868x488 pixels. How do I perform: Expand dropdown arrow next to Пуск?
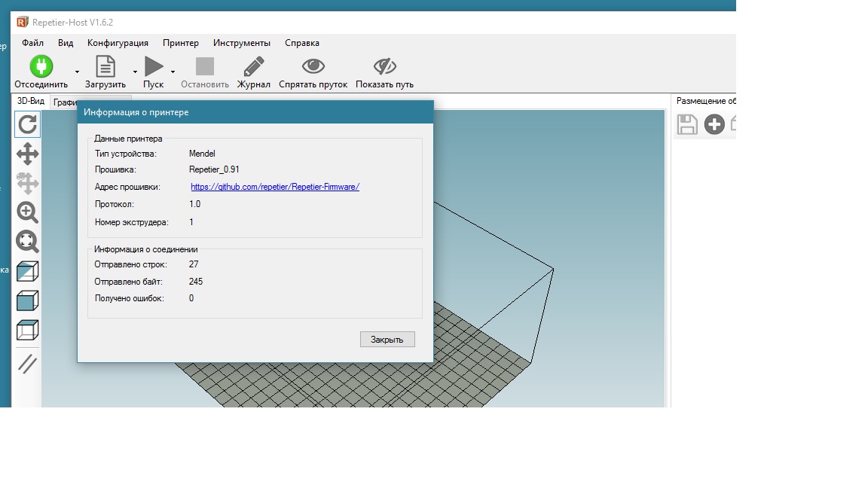pos(173,72)
